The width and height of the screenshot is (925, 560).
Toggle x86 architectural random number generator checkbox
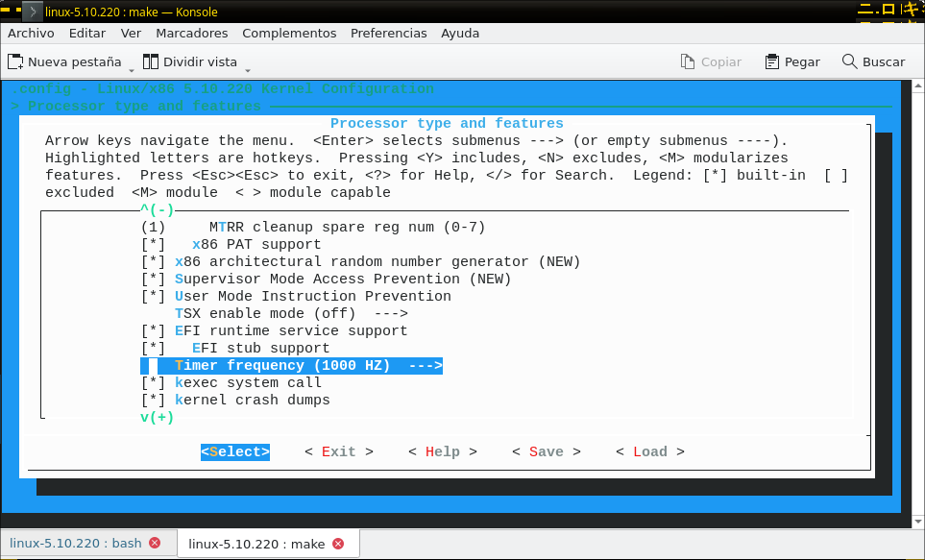[x=153, y=261]
